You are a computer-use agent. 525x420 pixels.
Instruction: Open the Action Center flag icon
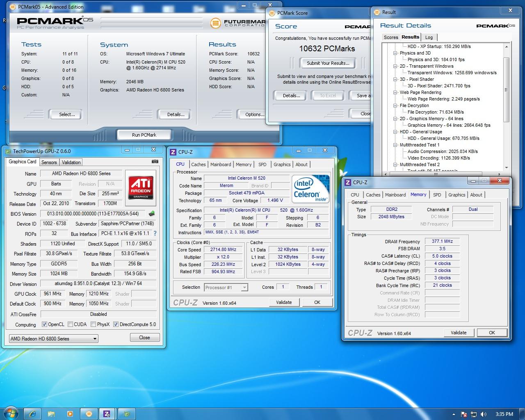tap(464, 414)
